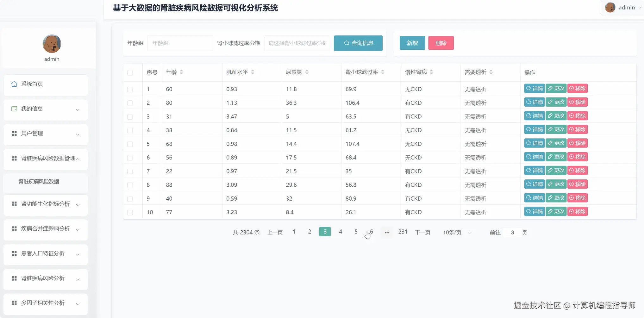The width and height of the screenshot is (644, 318).
Task: Expand the 肾功能生化指标分析 menu
Action: click(x=45, y=204)
